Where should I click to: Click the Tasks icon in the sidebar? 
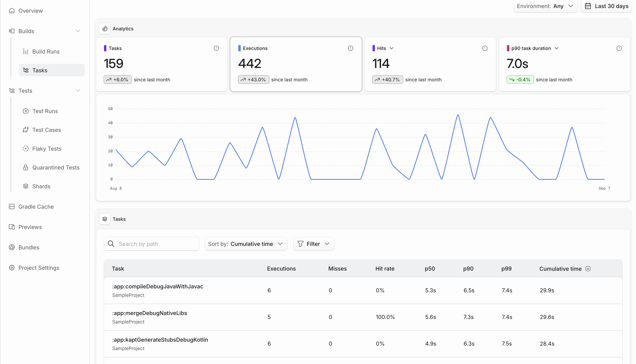(26, 70)
